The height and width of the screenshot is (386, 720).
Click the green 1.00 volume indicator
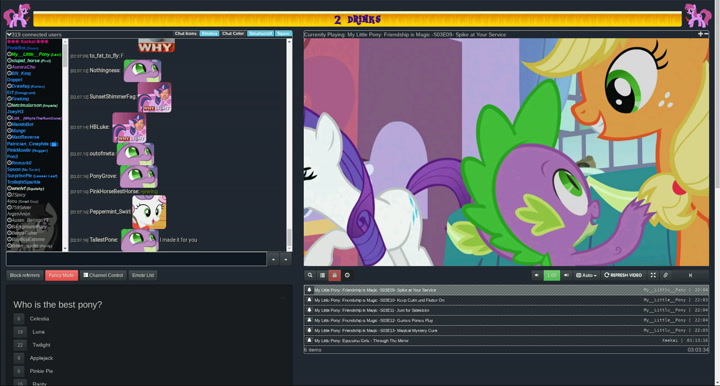click(x=551, y=275)
